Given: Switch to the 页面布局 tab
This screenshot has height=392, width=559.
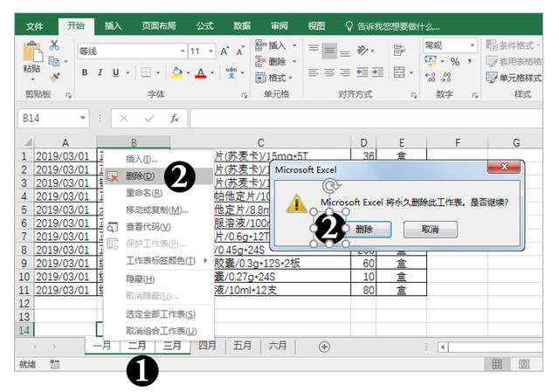Looking at the screenshot, I should [159, 26].
